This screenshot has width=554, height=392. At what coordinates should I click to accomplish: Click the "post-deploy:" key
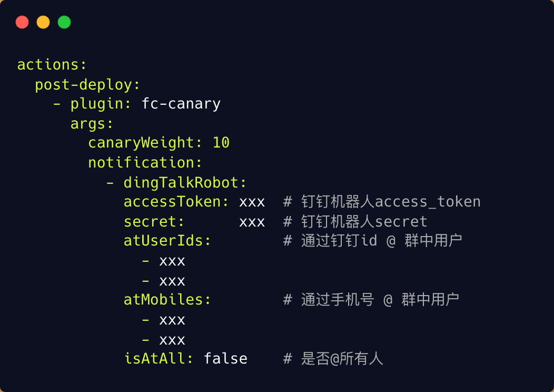pyautogui.click(x=87, y=84)
